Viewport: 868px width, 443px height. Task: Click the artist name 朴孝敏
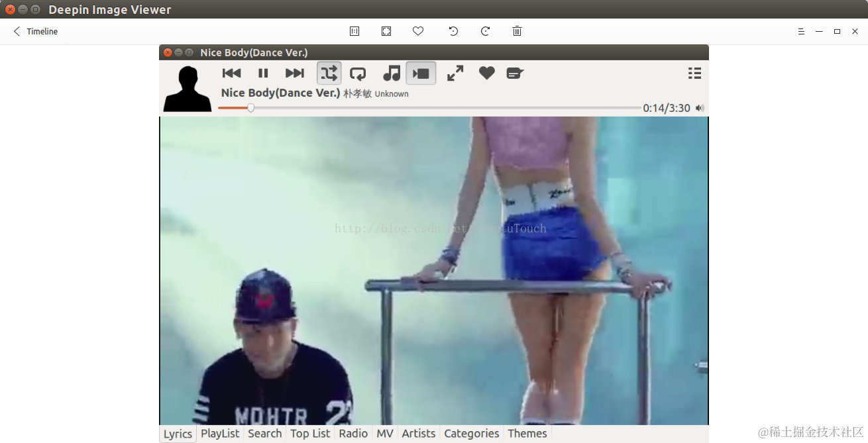pyautogui.click(x=358, y=93)
